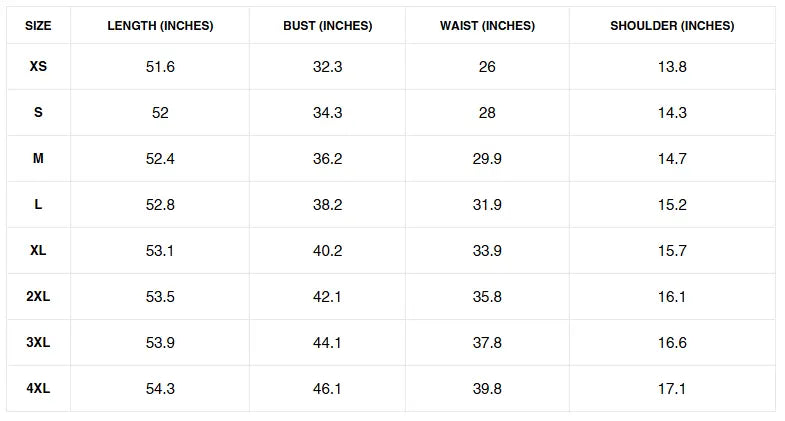Viewport: 785px width, 421px height.
Task: Click the 31.9 waist value for L
Action: (x=487, y=205)
